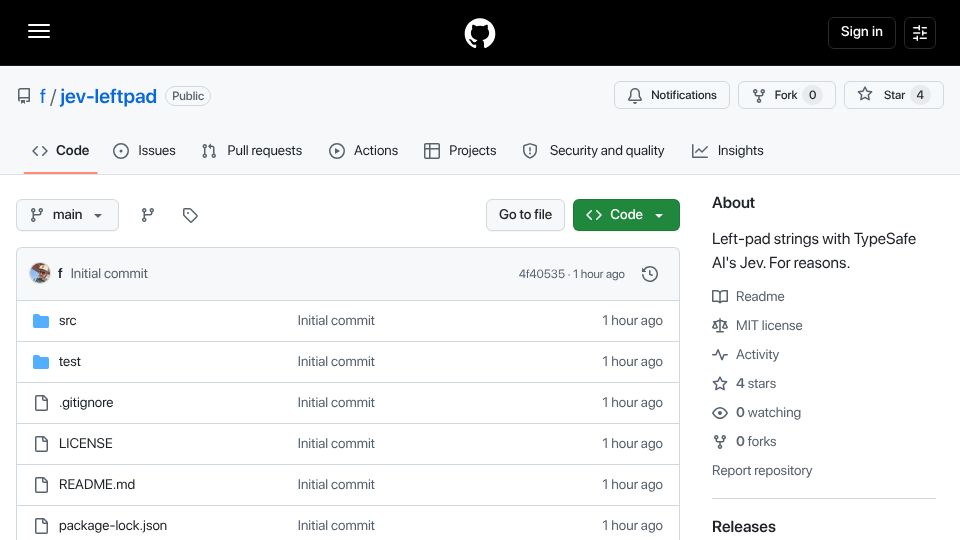View the 4 stars link
960x540 pixels.
[756, 384]
